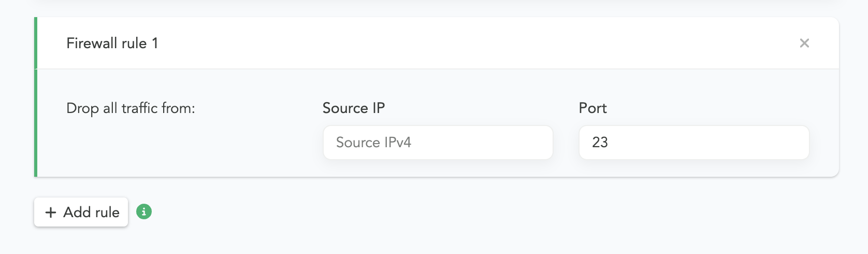Focus the Source IPv4 input field
The width and height of the screenshot is (868, 254).
(438, 143)
